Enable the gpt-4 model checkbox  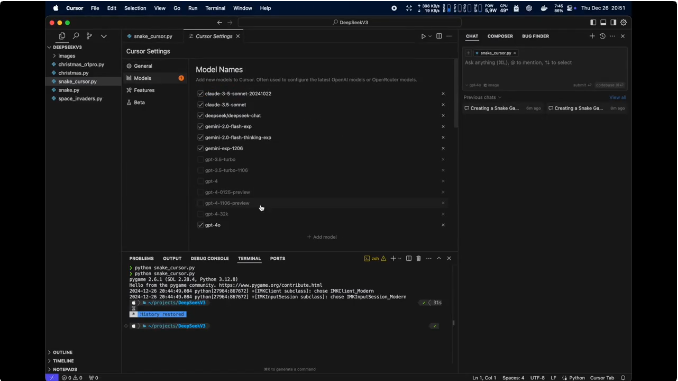pyautogui.click(x=200, y=181)
